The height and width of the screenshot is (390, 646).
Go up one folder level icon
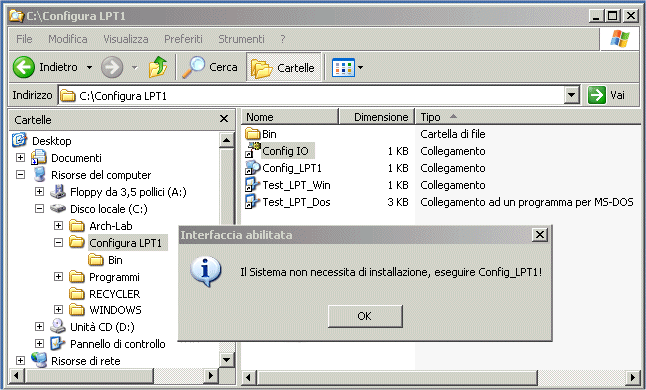click(x=158, y=67)
